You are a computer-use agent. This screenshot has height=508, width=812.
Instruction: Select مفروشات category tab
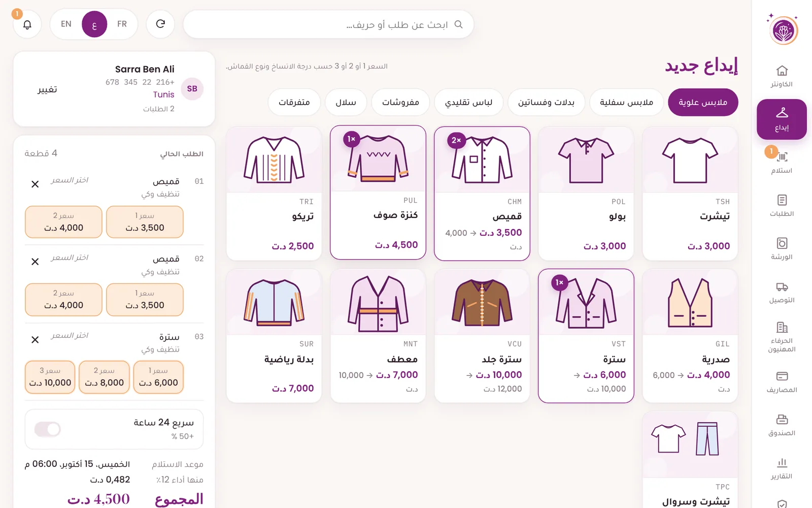400,102
